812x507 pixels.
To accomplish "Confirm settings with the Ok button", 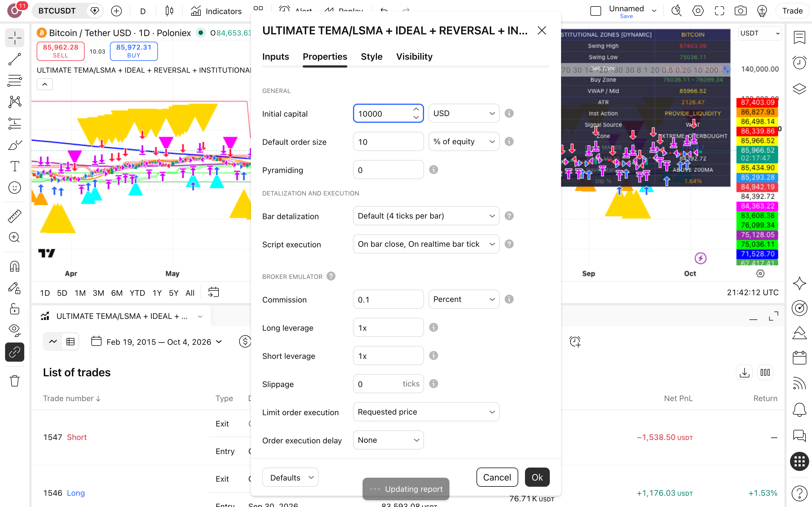I will coord(537,477).
